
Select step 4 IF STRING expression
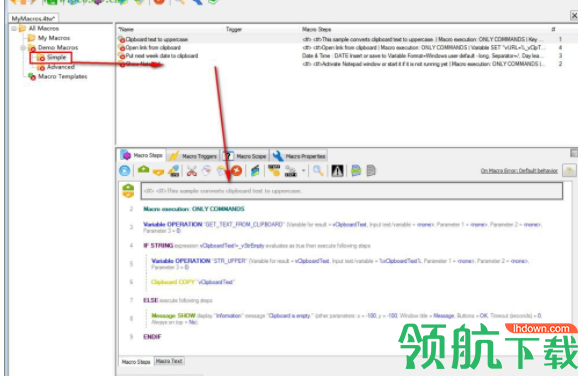257,246
